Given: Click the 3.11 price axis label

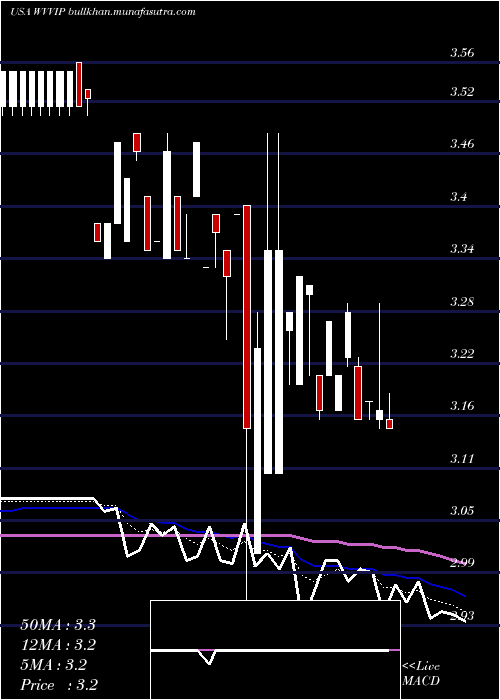Looking at the screenshot, I should pyautogui.click(x=462, y=458).
